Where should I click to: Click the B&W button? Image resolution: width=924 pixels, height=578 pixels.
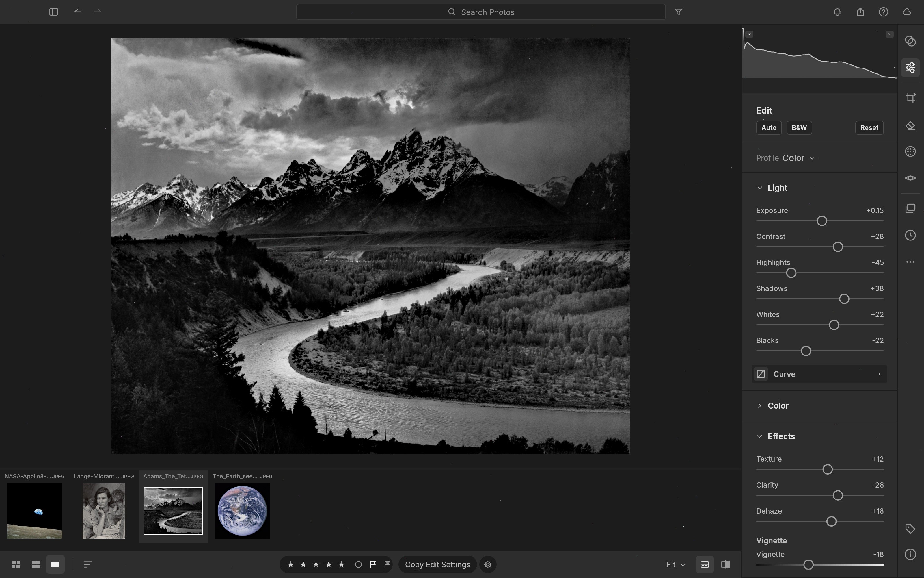tap(799, 128)
